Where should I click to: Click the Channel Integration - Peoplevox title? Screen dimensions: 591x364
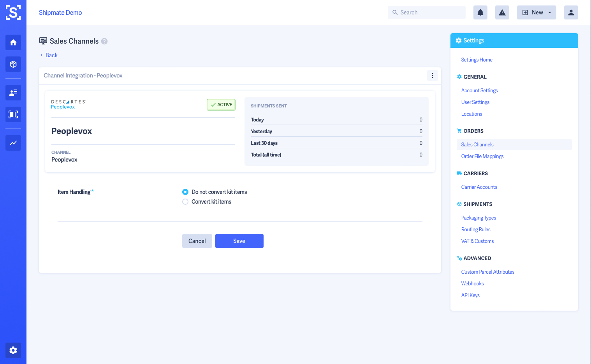[x=83, y=76]
